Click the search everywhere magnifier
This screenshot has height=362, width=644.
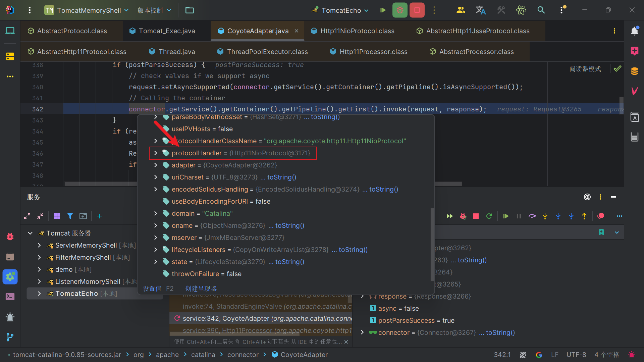pyautogui.click(x=541, y=10)
